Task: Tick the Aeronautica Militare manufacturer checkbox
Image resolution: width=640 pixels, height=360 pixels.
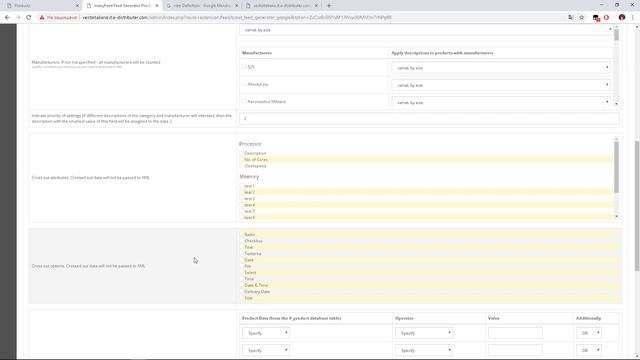Action: 244,101
